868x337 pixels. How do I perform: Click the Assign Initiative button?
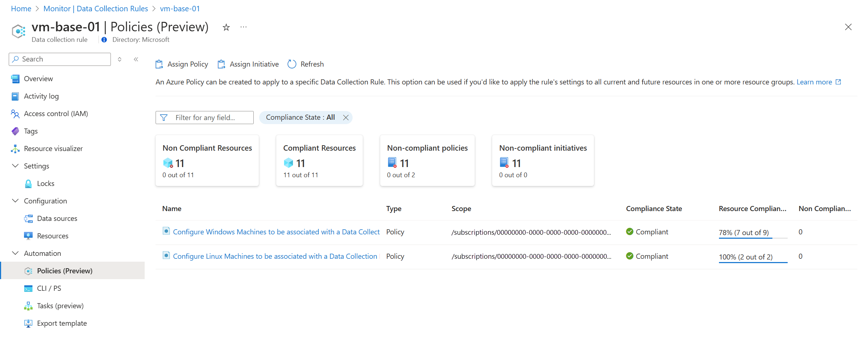tap(248, 64)
